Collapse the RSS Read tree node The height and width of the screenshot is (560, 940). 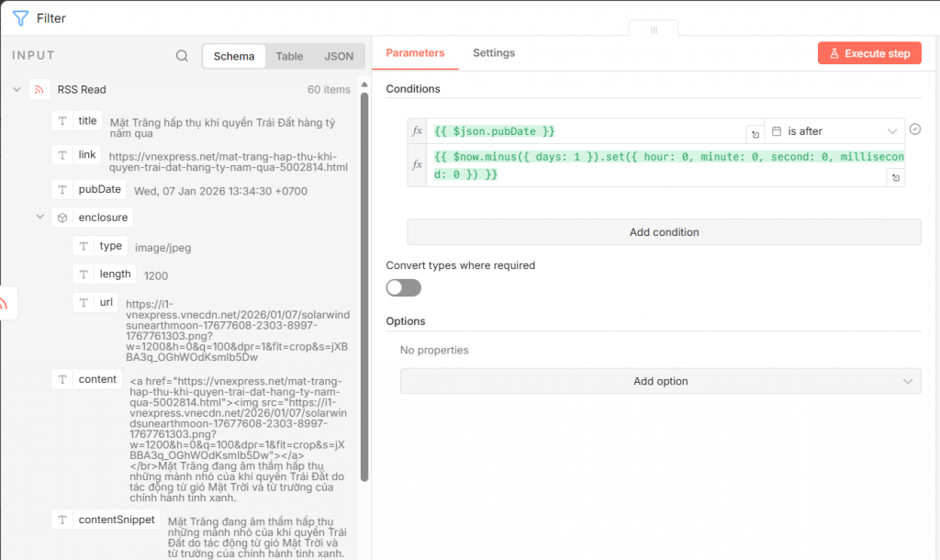(17, 90)
